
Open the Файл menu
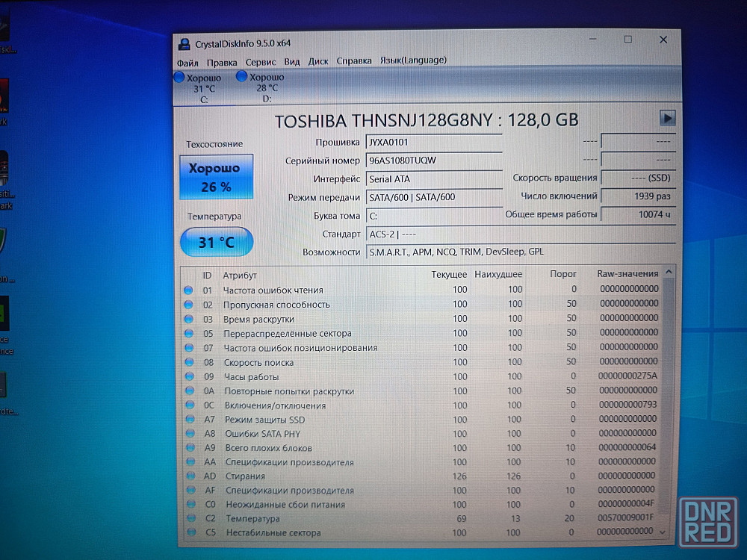[x=187, y=63]
